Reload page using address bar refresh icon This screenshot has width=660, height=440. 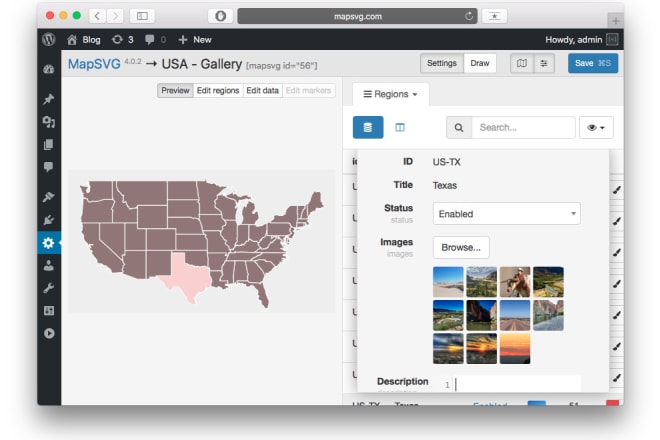coord(468,16)
